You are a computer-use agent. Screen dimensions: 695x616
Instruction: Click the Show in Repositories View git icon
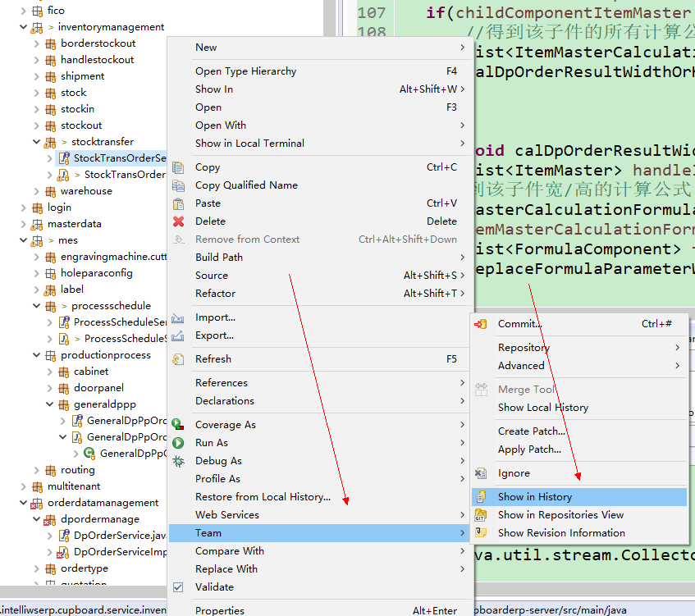(481, 515)
